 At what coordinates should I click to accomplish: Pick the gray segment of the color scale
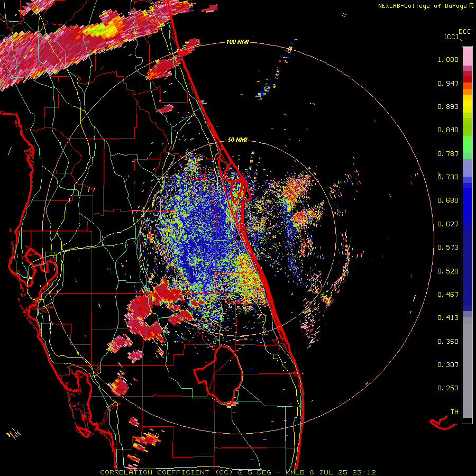467,368
